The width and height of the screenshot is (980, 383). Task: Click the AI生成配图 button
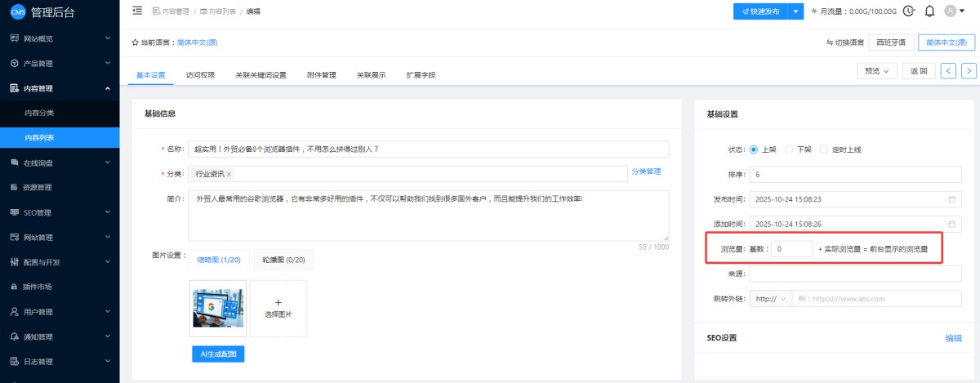pyautogui.click(x=217, y=354)
